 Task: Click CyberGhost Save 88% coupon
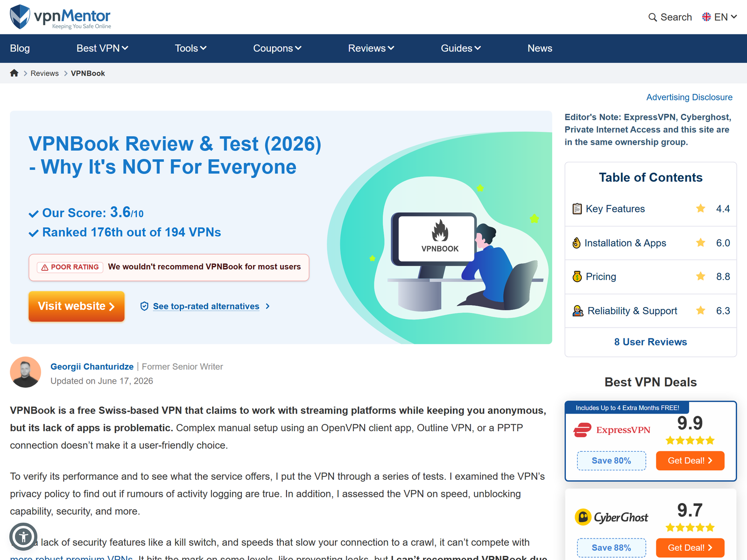pyautogui.click(x=611, y=548)
